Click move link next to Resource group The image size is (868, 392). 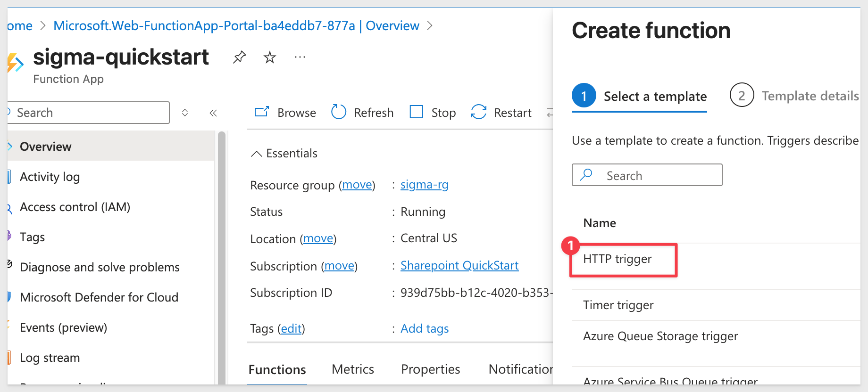click(x=357, y=185)
